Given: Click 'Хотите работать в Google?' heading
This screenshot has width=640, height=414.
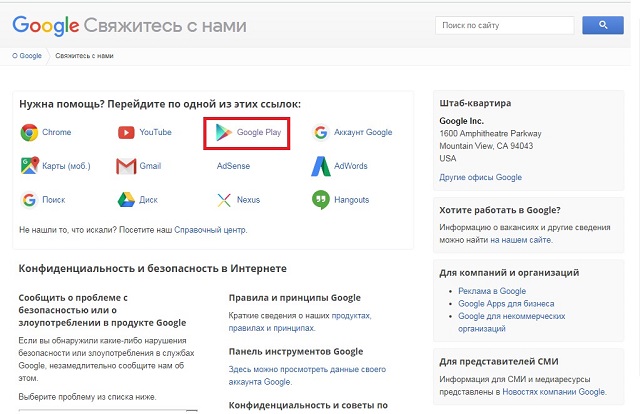Looking at the screenshot, I should [x=500, y=210].
